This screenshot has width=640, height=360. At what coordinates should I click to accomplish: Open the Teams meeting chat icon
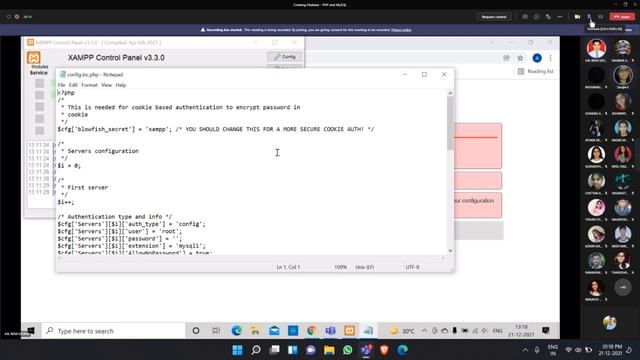537,17
